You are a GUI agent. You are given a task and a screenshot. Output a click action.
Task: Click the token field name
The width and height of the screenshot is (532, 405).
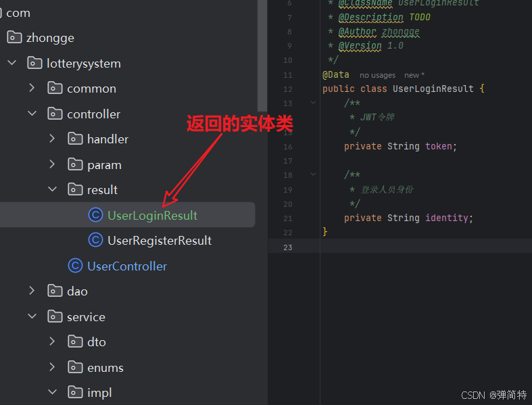tap(438, 146)
